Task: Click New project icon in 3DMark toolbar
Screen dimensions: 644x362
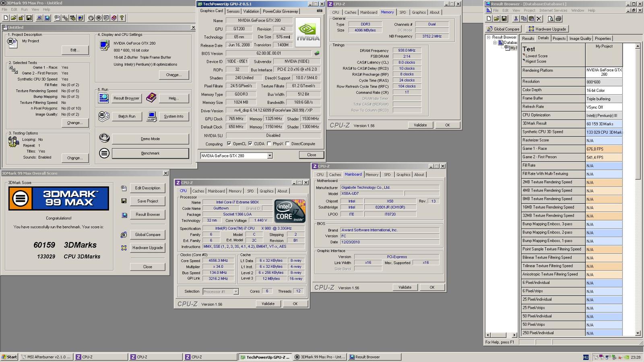Action: pyautogui.click(x=6, y=18)
